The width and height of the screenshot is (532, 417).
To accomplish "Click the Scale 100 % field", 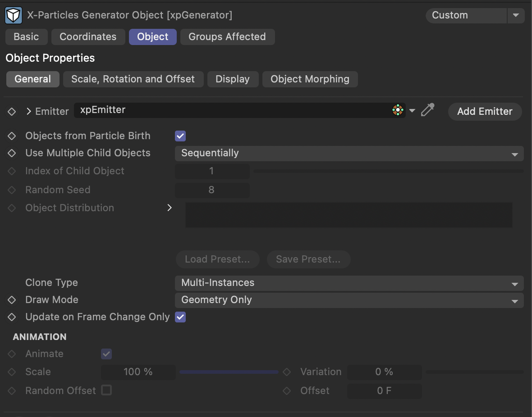I will 138,372.
